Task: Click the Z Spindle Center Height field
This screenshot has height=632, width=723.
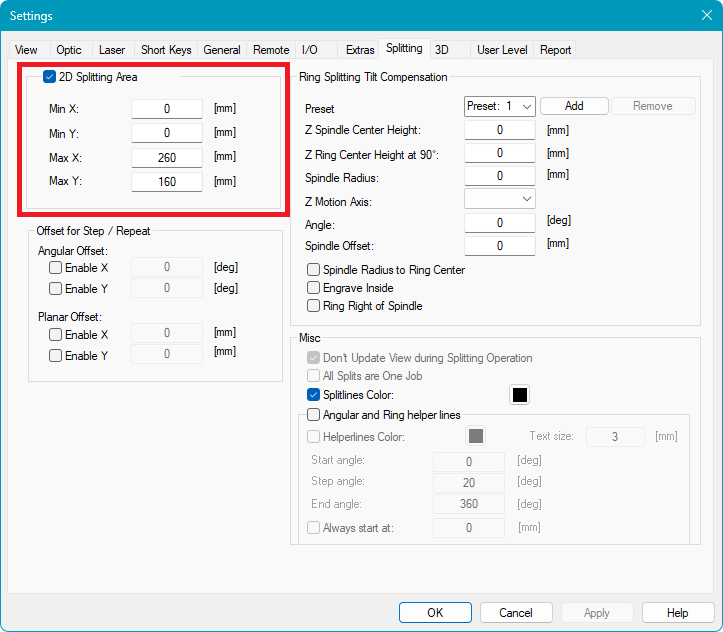Action: click(x=500, y=130)
